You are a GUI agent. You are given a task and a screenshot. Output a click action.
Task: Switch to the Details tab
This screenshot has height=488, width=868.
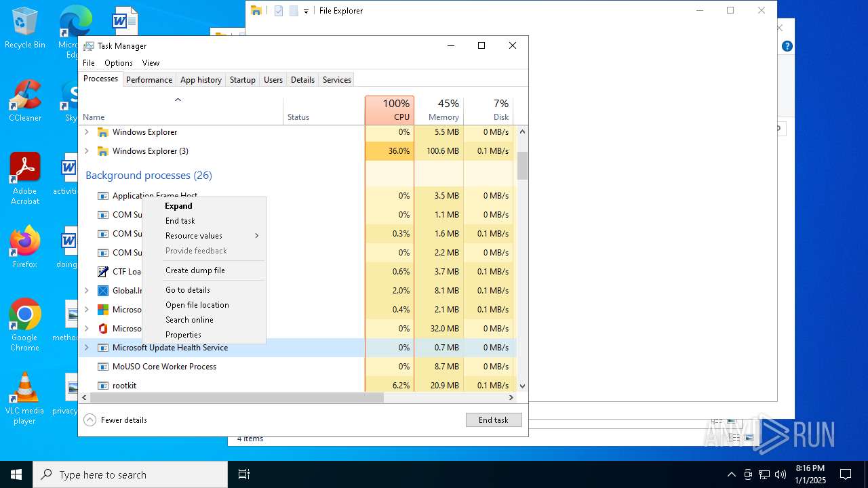point(302,80)
